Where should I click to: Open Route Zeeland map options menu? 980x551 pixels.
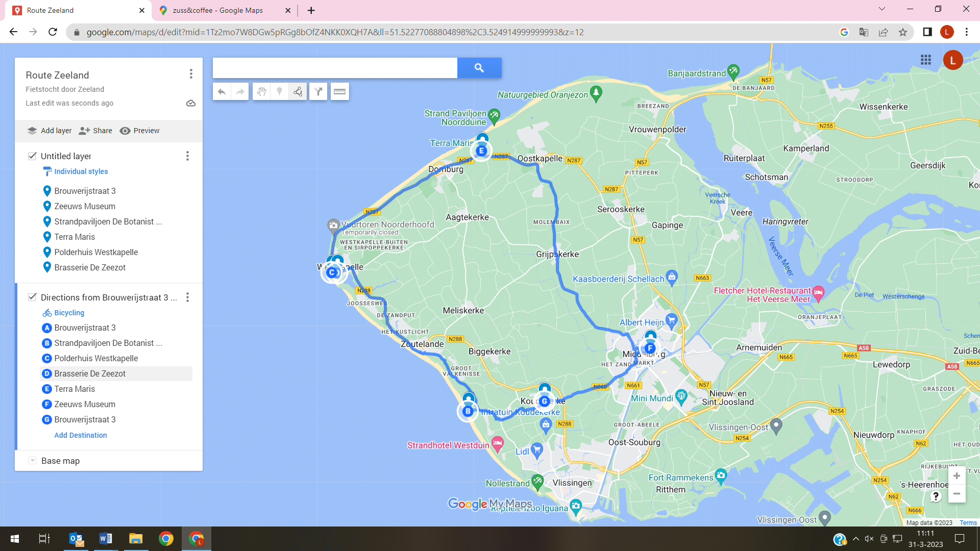pos(191,74)
